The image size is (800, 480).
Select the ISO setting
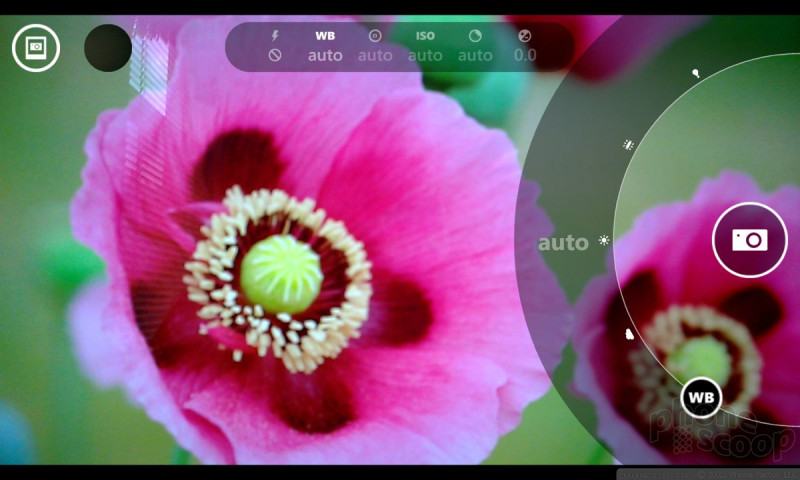point(425,36)
